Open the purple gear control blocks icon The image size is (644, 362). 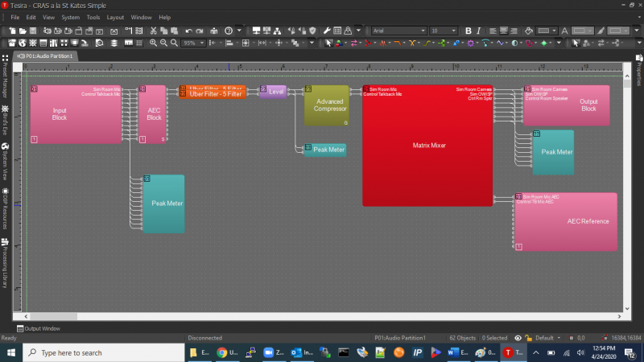click(x=471, y=43)
